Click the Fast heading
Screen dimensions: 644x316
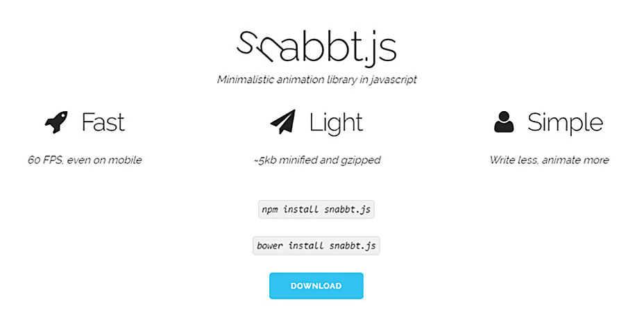point(103,123)
